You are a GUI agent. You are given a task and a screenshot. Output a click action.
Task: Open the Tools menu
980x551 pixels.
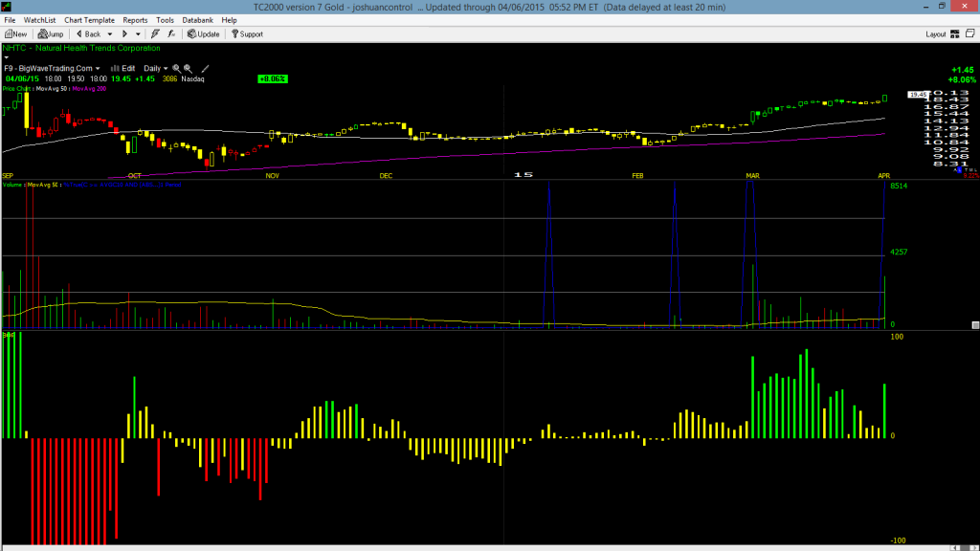pos(165,20)
